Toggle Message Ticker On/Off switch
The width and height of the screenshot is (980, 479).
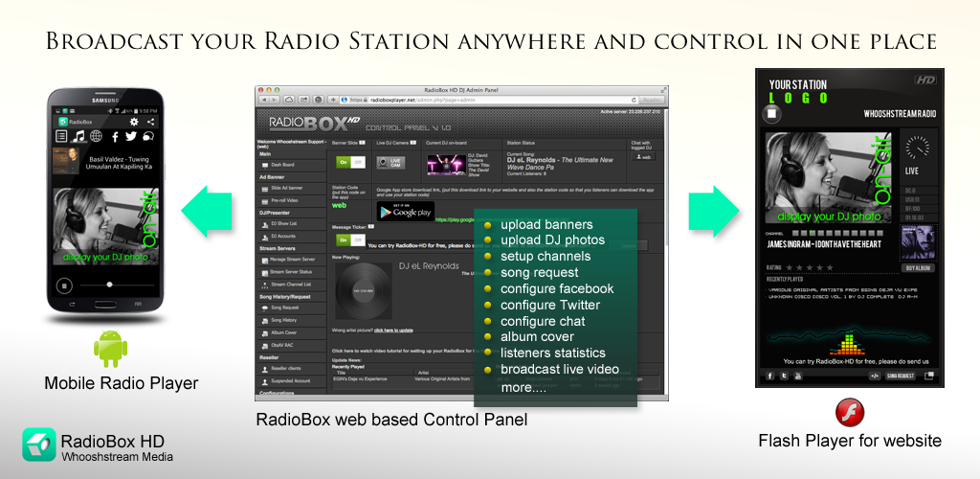click(x=350, y=239)
